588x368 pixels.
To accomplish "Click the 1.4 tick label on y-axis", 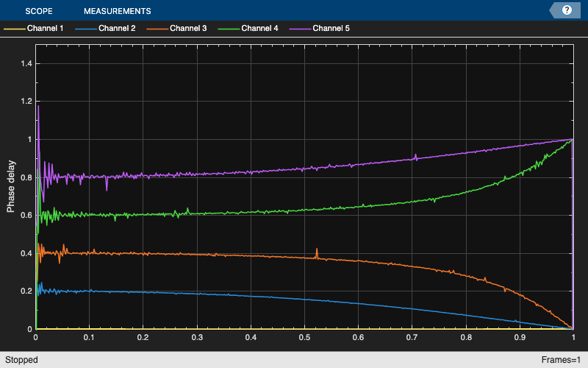I will click(26, 63).
